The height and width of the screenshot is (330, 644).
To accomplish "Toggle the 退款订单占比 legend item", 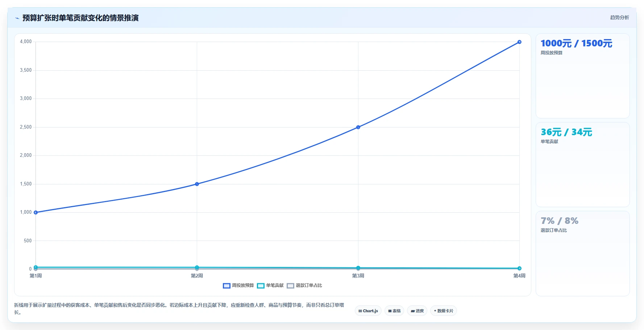I will [x=304, y=285].
